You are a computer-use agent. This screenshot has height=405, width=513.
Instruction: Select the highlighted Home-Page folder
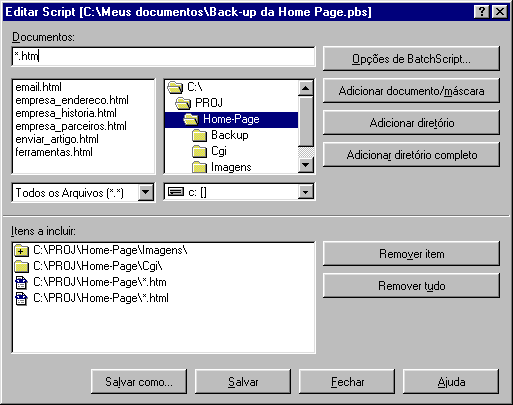(x=231, y=119)
